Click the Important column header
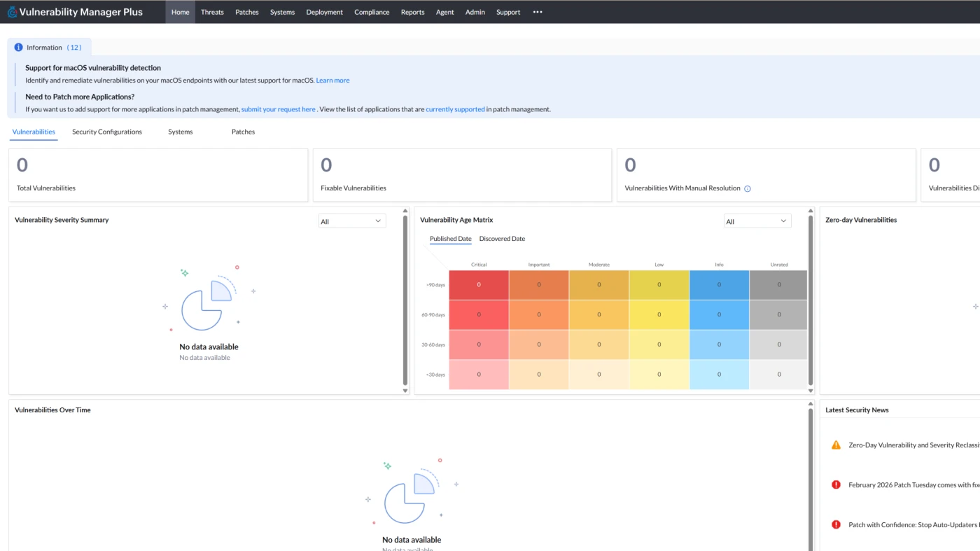Viewport: 980px width, 551px height. 539,265
